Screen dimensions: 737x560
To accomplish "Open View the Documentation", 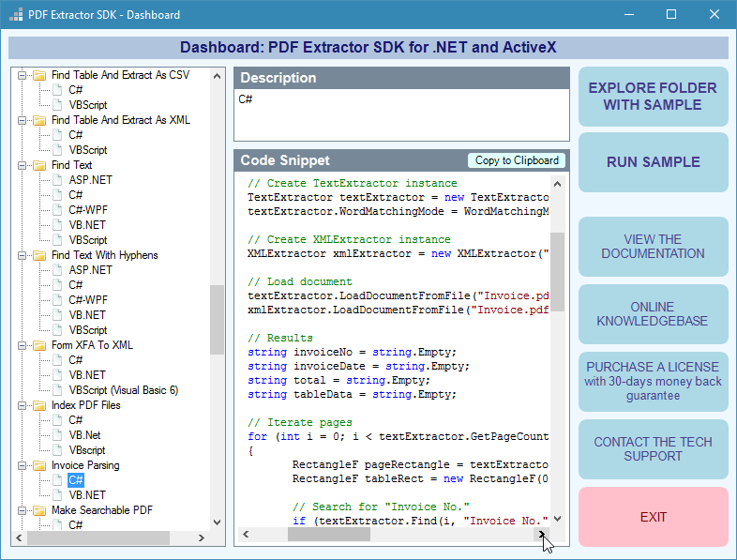I will [653, 247].
